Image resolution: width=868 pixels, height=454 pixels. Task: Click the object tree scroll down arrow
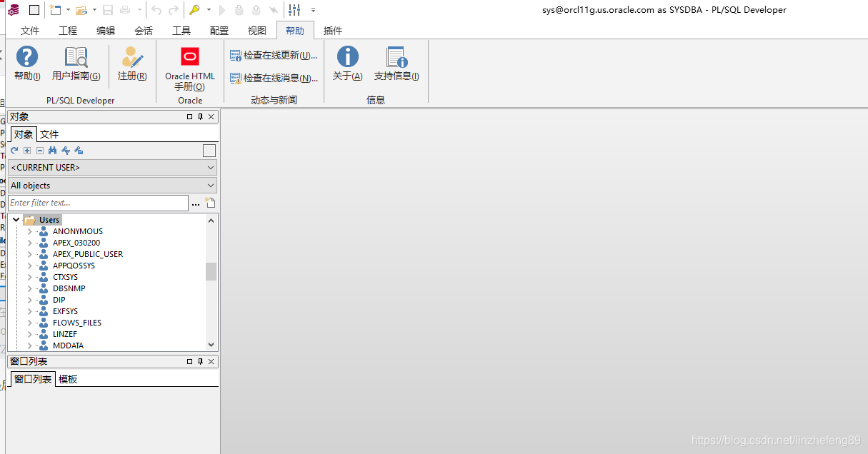[211, 345]
